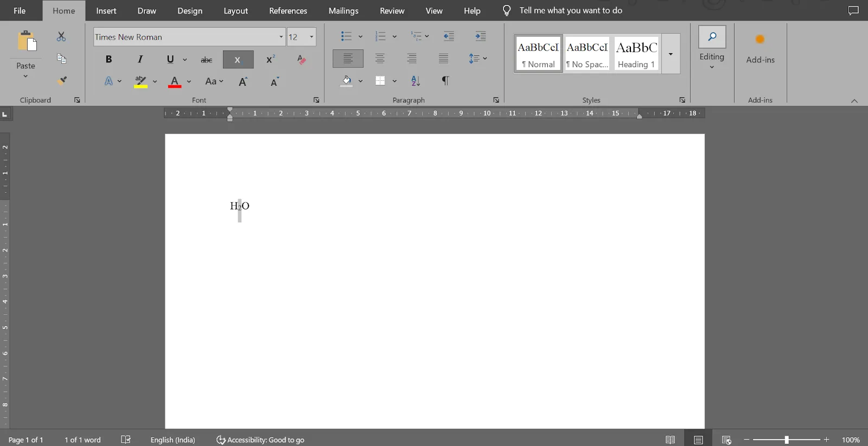Viewport: 868px width, 446px height.
Task: Apply the Normal style
Action: [x=538, y=54]
